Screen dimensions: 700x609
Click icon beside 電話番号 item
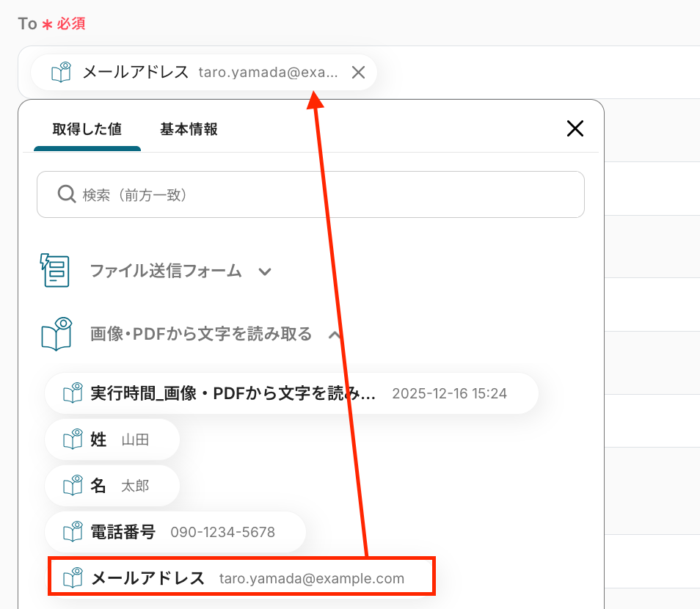tap(73, 532)
